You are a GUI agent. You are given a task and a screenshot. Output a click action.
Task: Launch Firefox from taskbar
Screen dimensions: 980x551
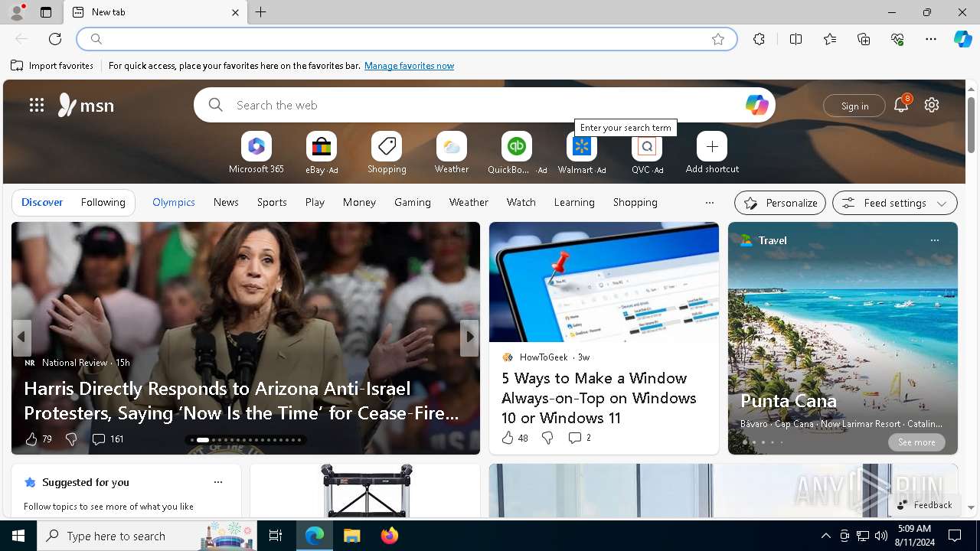[x=390, y=536]
